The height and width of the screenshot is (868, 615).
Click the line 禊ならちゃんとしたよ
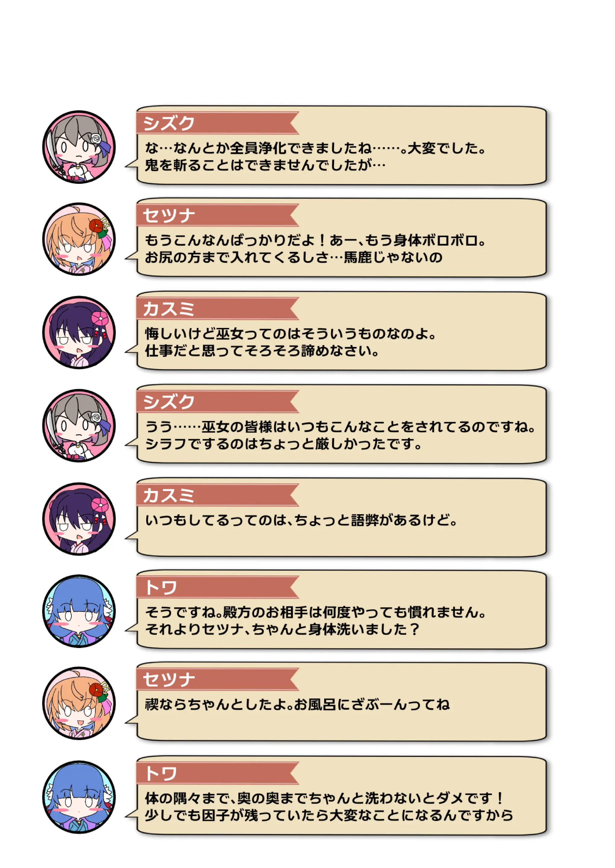(x=297, y=704)
